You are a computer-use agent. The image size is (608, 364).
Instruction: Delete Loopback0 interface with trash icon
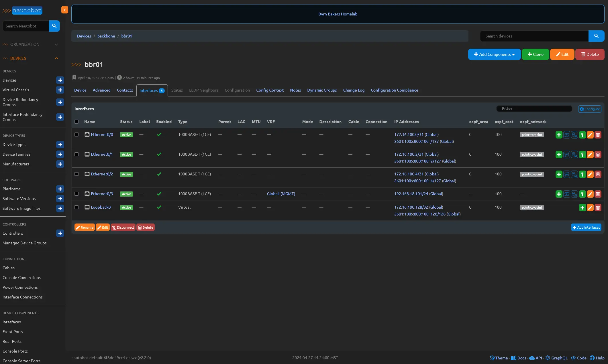(x=598, y=208)
